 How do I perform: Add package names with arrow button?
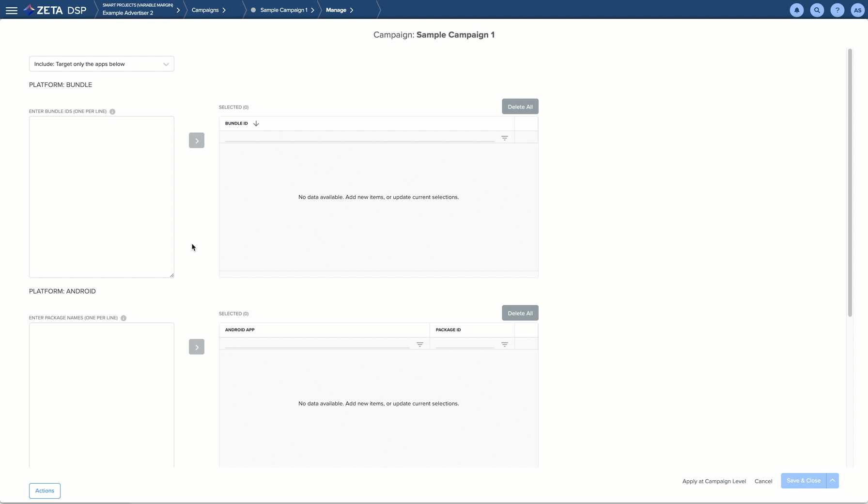[x=197, y=347]
